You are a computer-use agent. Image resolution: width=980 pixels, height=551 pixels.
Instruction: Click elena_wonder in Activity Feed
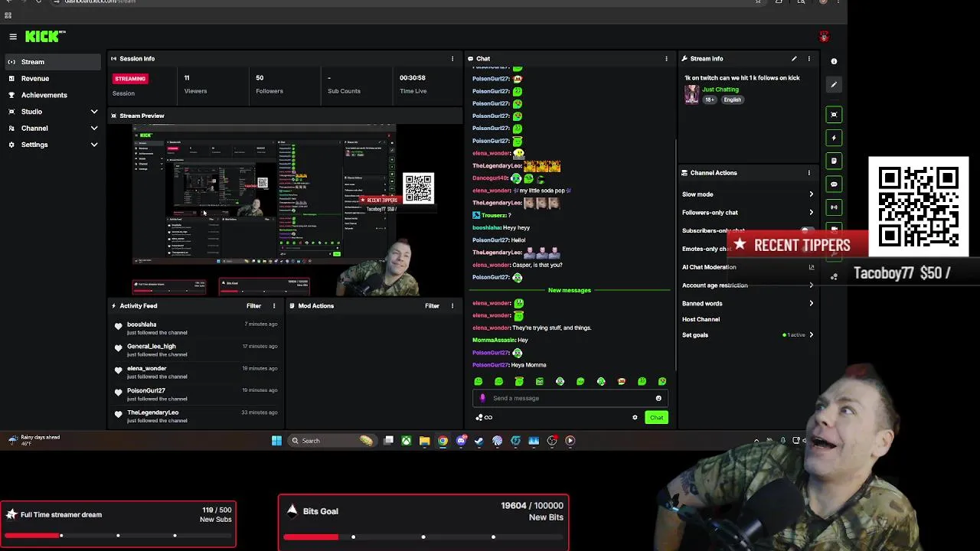(146, 369)
